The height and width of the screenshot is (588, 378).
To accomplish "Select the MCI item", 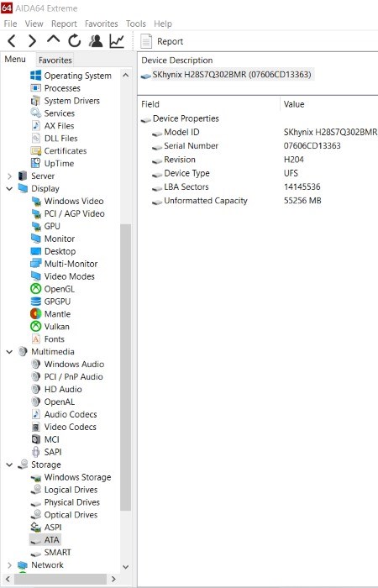I will coord(45,439).
